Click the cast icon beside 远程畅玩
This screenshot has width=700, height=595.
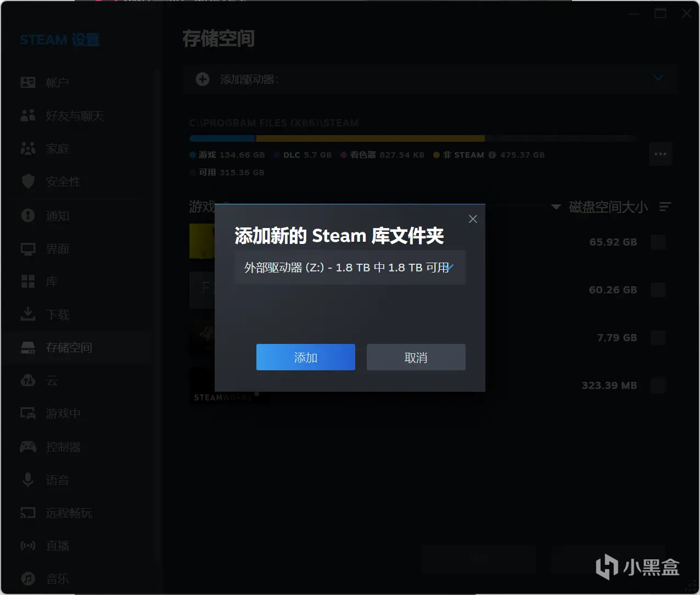[27, 513]
